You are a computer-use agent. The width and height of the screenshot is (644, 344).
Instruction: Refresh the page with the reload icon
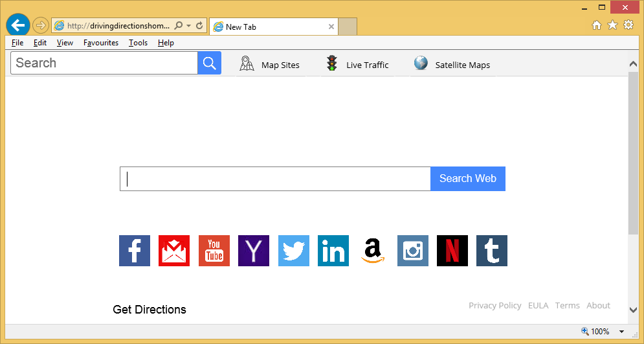[x=199, y=25]
